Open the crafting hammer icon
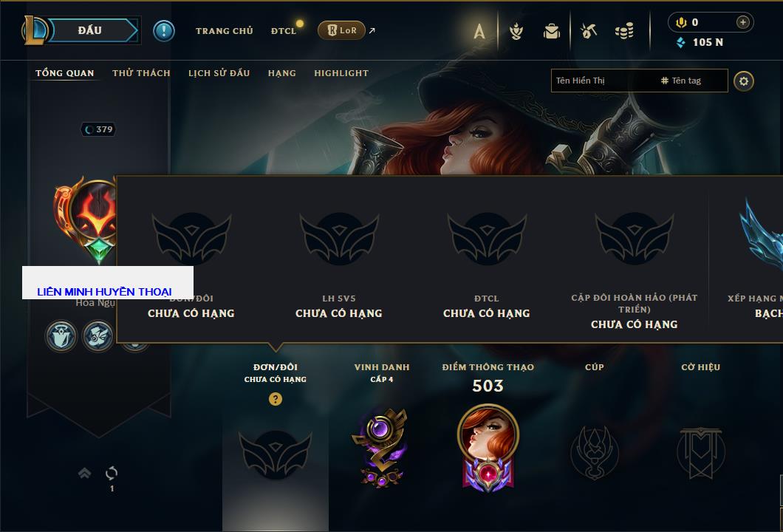The width and height of the screenshot is (783, 532). pyautogui.click(x=589, y=32)
